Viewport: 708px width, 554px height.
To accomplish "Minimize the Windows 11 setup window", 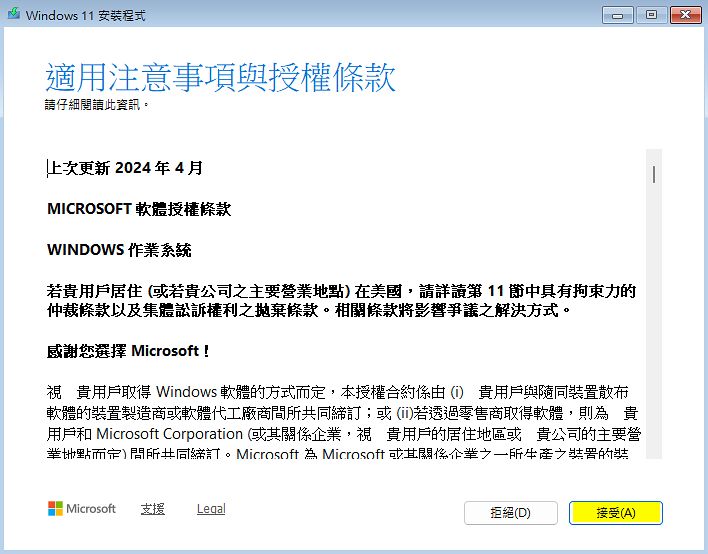I will pos(617,15).
